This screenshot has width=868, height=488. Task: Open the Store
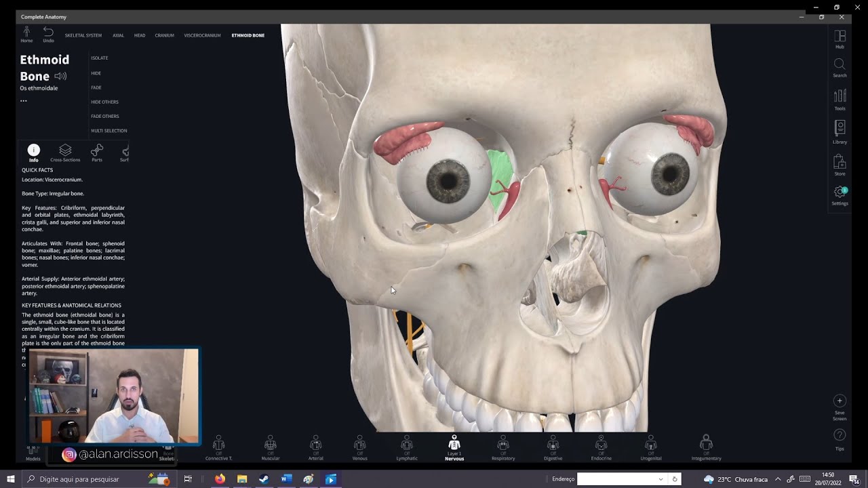coord(840,165)
